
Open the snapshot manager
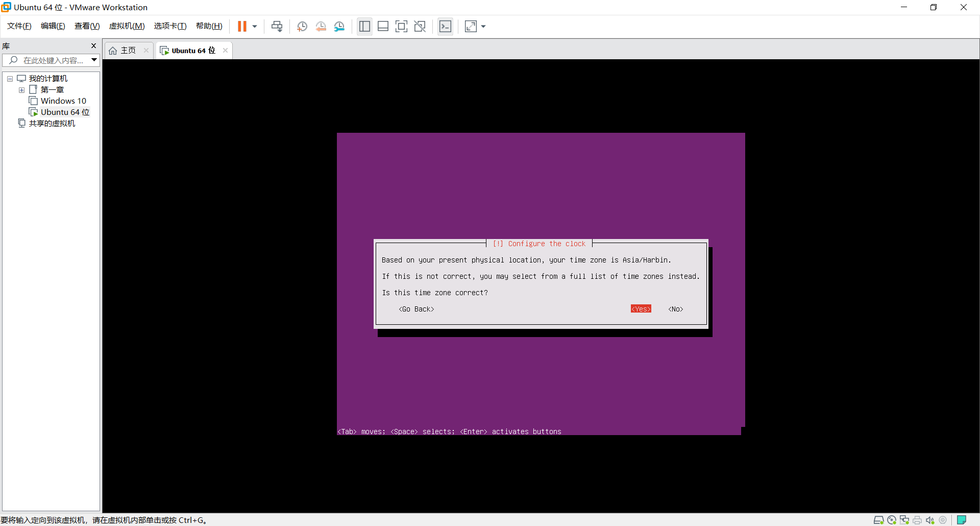click(339, 27)
